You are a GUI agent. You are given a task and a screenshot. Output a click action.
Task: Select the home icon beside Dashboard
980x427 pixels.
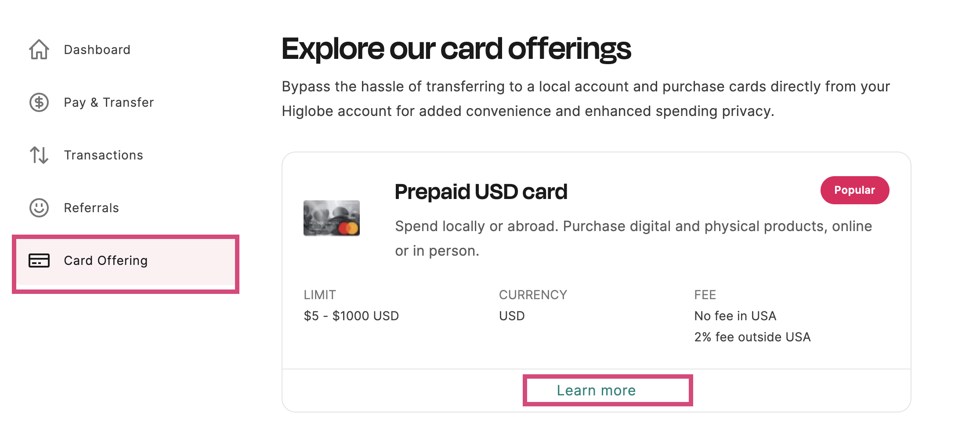pyautogui.click(x=39, y=50)
